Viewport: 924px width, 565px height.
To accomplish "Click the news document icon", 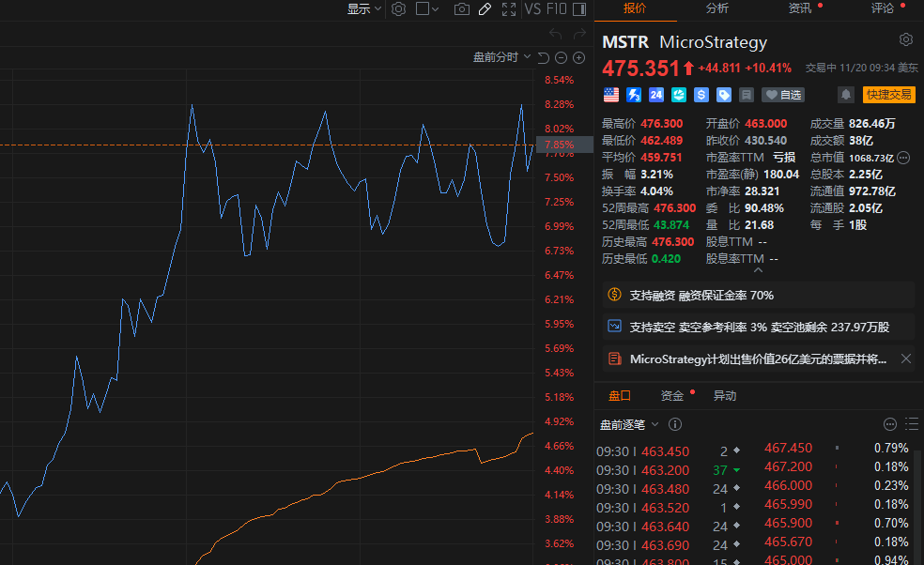I will 615,359.
